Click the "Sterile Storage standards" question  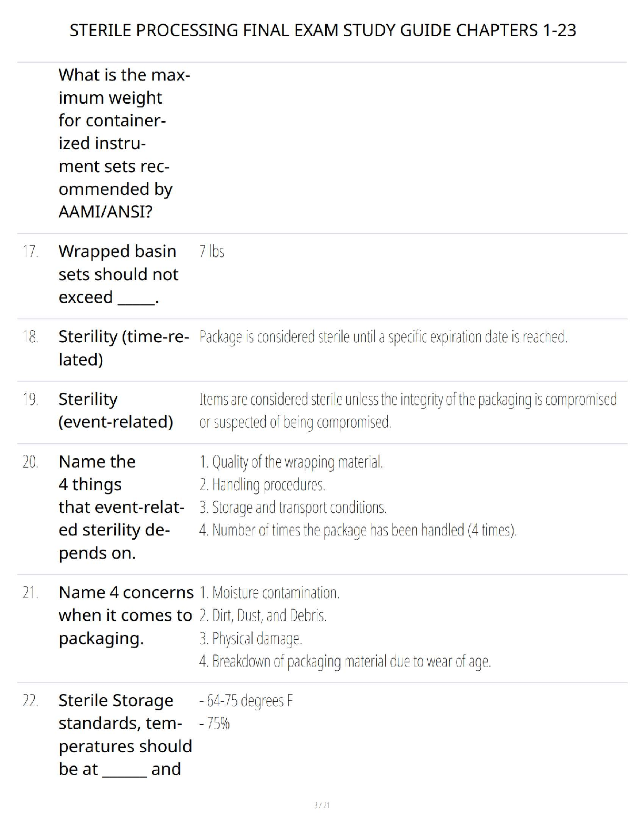tap(125, 734)
